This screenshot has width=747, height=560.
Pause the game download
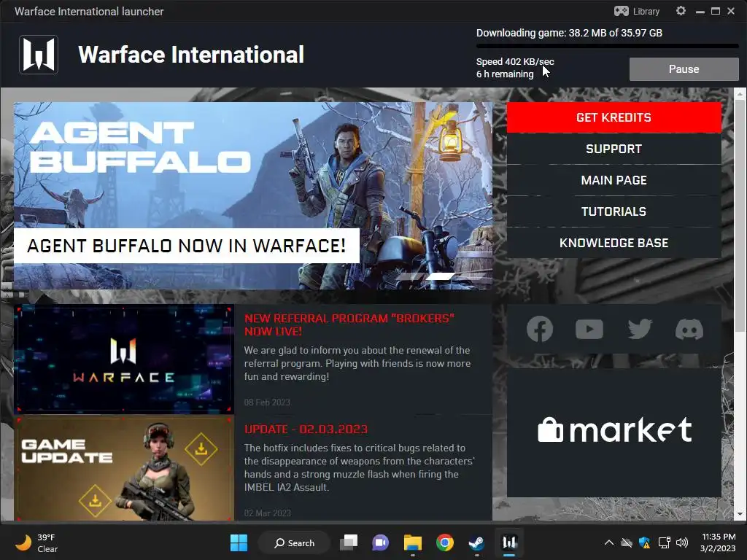pyautogui.click(x=684, y=69)
